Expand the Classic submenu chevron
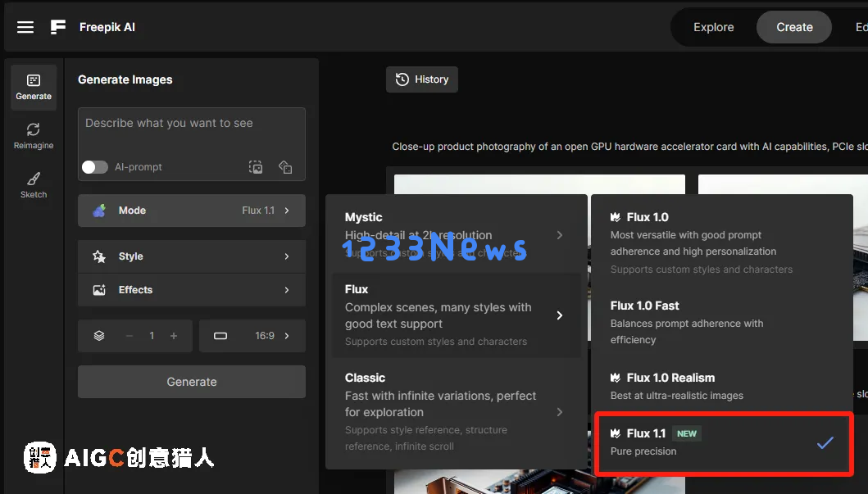 560,412
